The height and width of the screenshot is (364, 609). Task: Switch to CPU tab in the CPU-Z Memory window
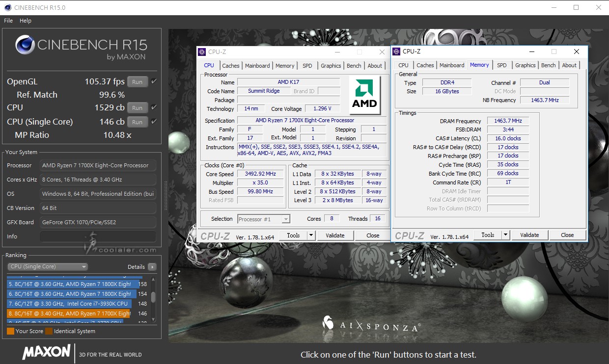(x=404, y=65)
